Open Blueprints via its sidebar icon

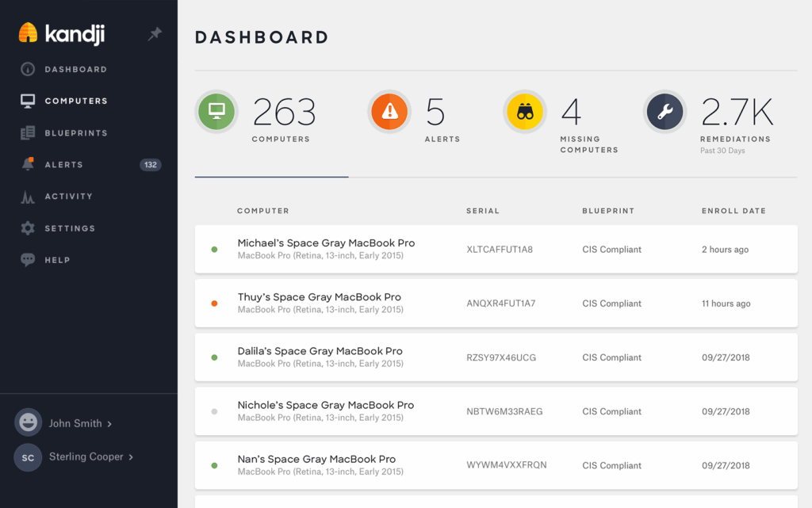click(x=27, y=132)
